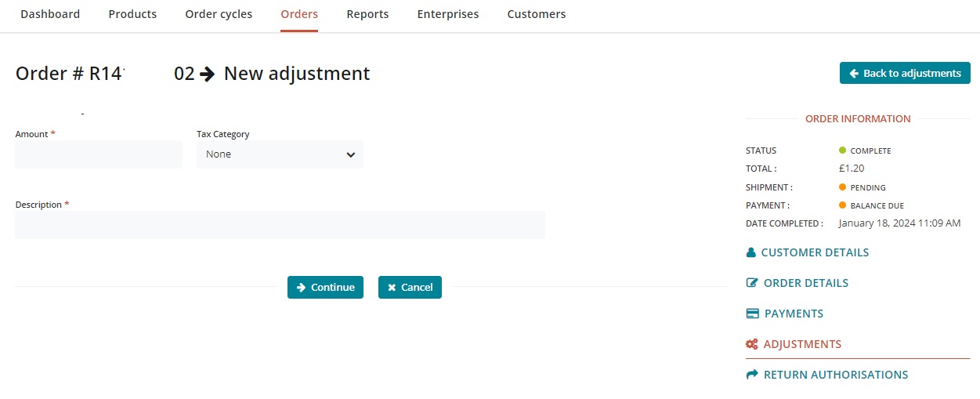Click the date January 18, 2024 11:09 AM
This screenshot has height=399, width=980.
click(899, 223)
